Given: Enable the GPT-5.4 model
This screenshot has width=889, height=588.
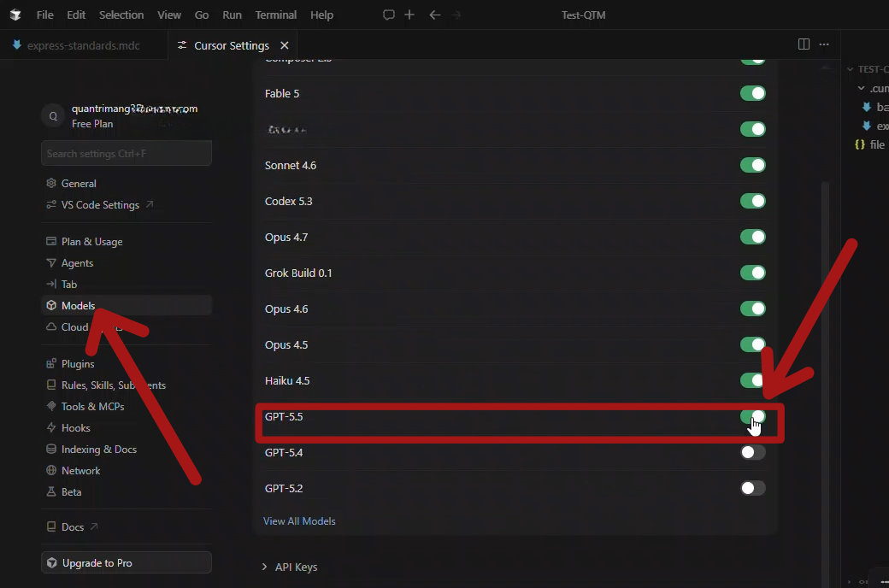Looking at the screenshot, I should (752, 452).
